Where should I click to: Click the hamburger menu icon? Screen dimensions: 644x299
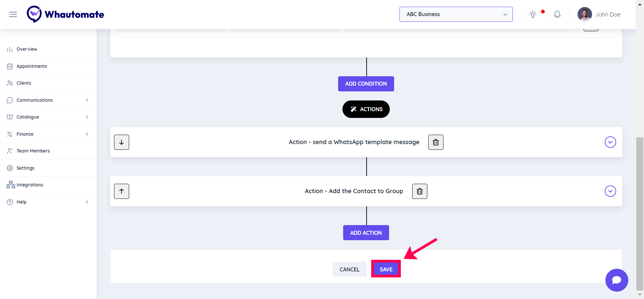tap(13, 14)
